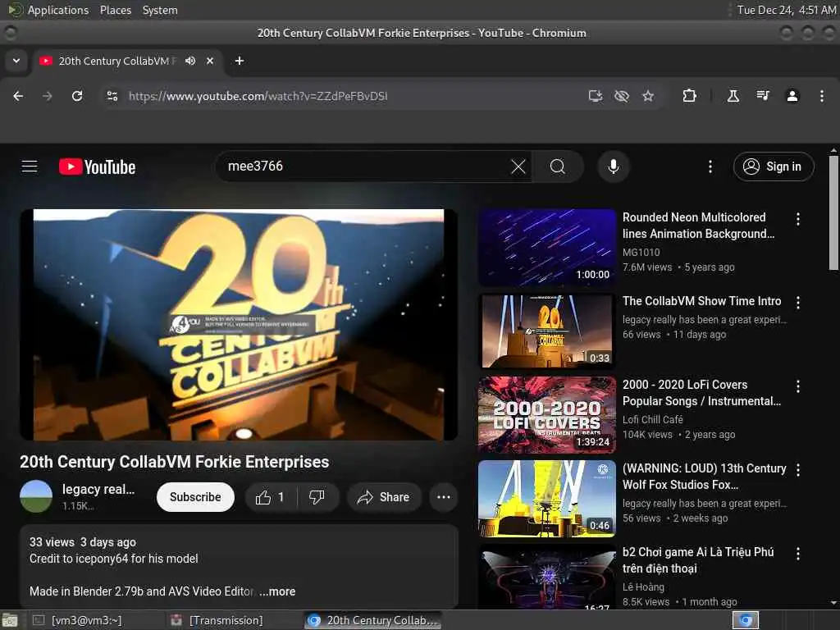The width and height of the screenshot is (840, 630).
Task: Open the video title text below the player
Action: click(x=175, y=462)
